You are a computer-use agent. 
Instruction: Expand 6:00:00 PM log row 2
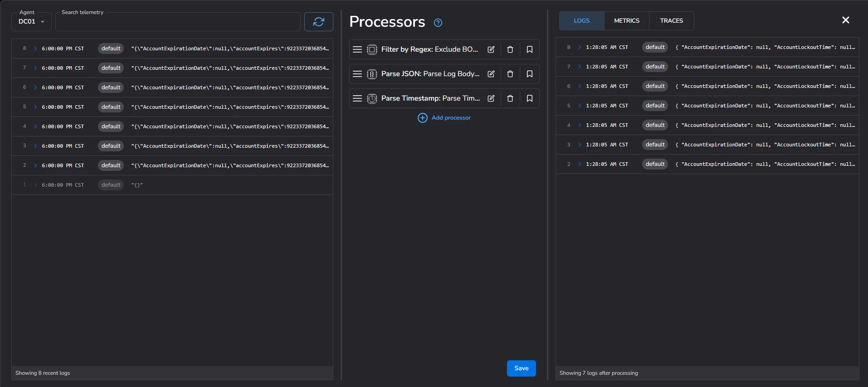[35, 165]
